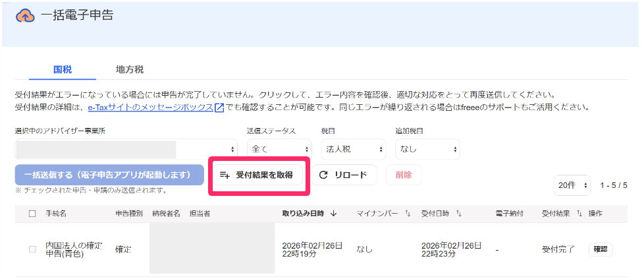This screenshot has width=644, height=279.
Task: Open the 追加税目 dropdown showing なし
Action: click(427, 149)
